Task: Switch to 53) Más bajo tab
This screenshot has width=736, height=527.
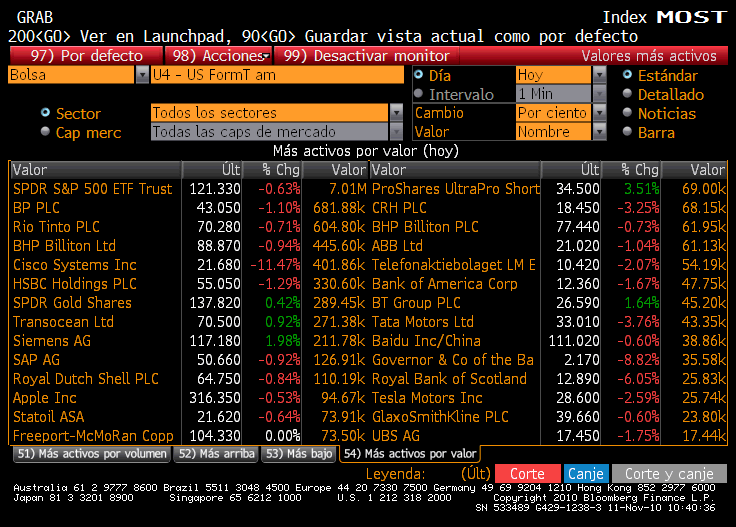Action: coord(299,454)
